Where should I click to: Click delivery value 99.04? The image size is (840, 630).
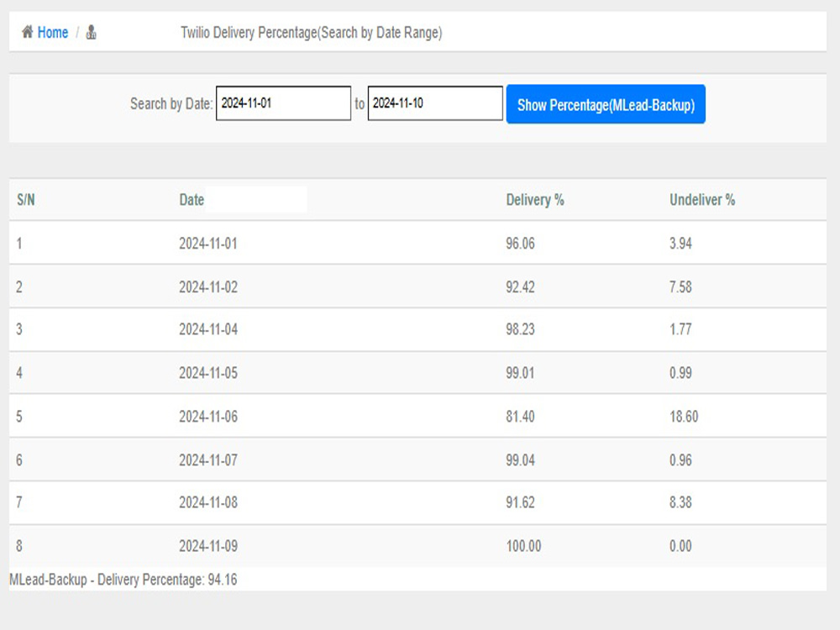point(520,460)
